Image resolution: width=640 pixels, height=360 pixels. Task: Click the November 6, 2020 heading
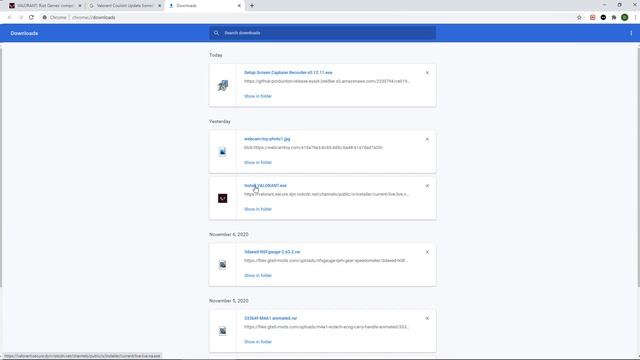pyautogui.click(x=229, y=235)
